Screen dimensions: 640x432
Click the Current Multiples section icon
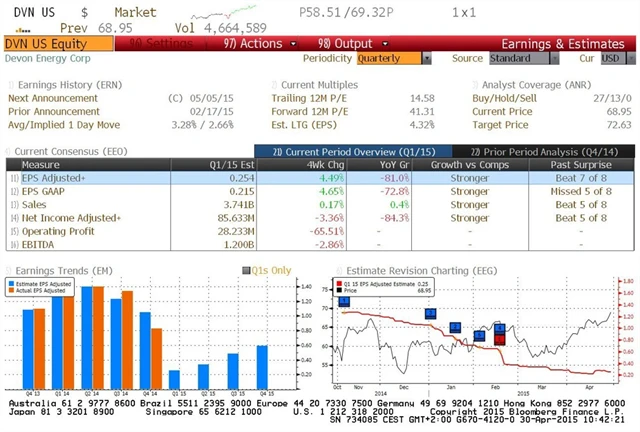click(x=274, y=86)
